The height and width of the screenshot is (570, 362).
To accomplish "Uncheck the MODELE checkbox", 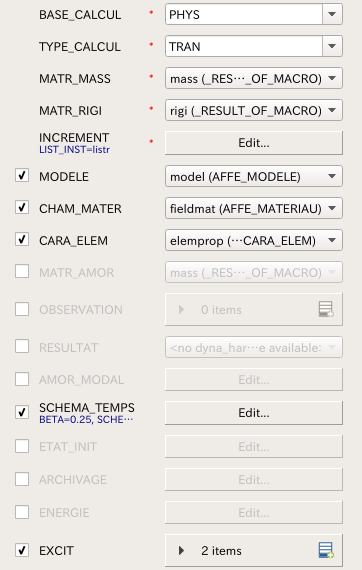I will point(22,176).
